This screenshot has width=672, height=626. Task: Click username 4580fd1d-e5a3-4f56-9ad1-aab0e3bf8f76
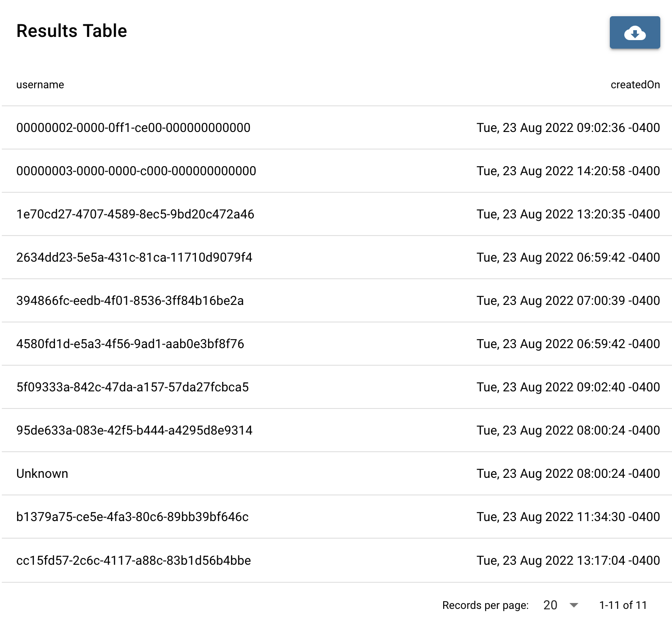click(x=130, y=344)
